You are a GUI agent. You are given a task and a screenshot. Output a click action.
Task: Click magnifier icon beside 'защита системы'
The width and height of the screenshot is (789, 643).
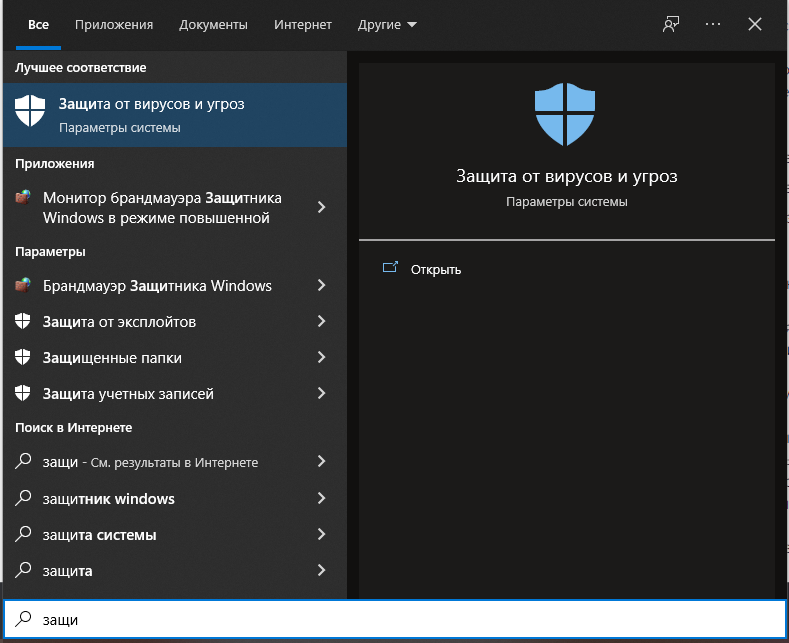tap(23, 534)
